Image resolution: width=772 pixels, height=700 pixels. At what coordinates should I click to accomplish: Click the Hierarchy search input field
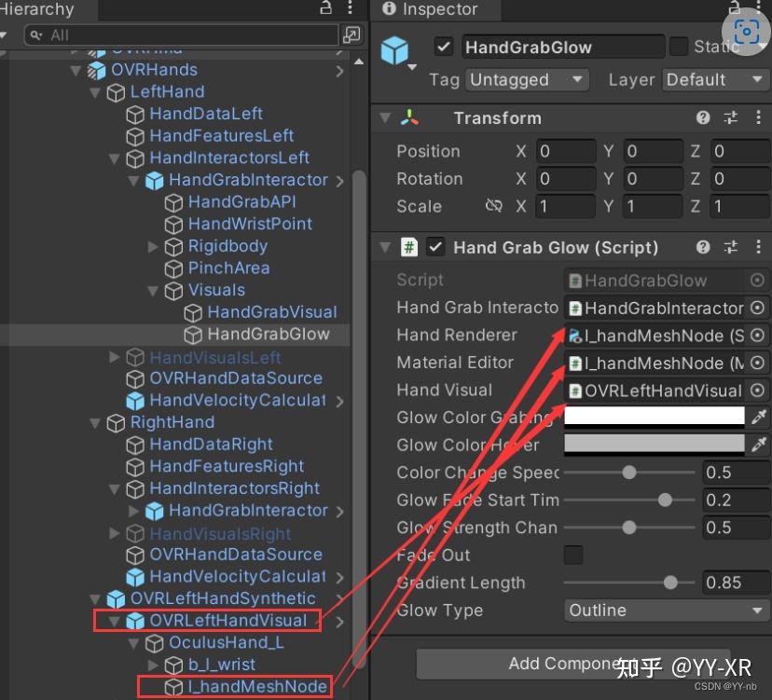(181, 35)
